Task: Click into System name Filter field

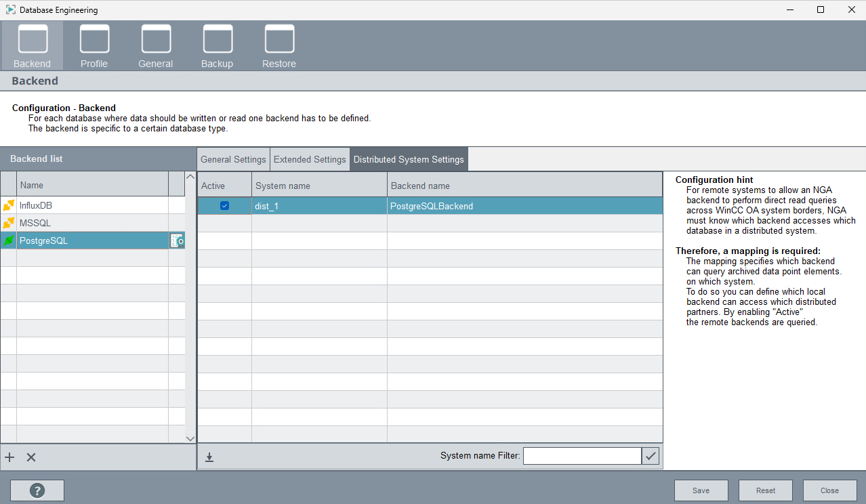Action: pyautogui.click(x=581, y=456)
